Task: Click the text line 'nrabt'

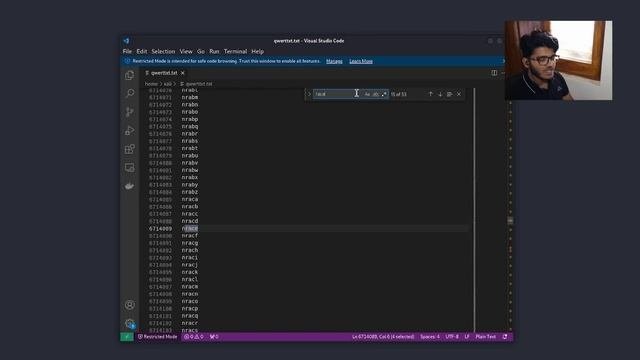Action: [190, 149]
